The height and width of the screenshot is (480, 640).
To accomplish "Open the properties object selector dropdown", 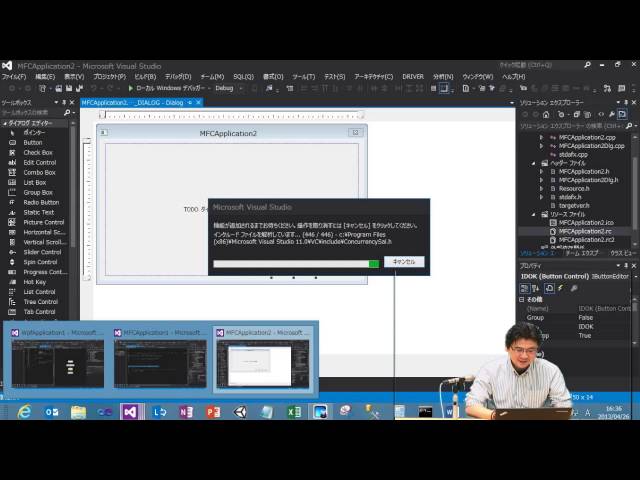I will click(x=636, y=276).
